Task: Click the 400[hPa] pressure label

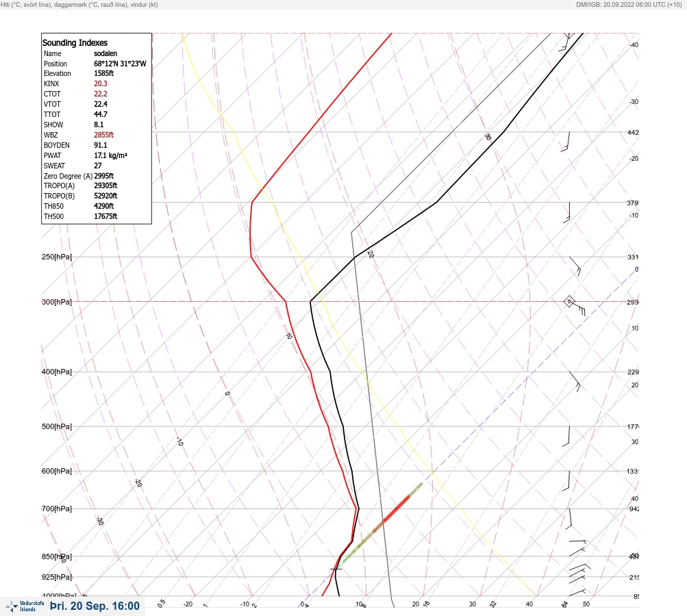Action: (x=57, y=372)
